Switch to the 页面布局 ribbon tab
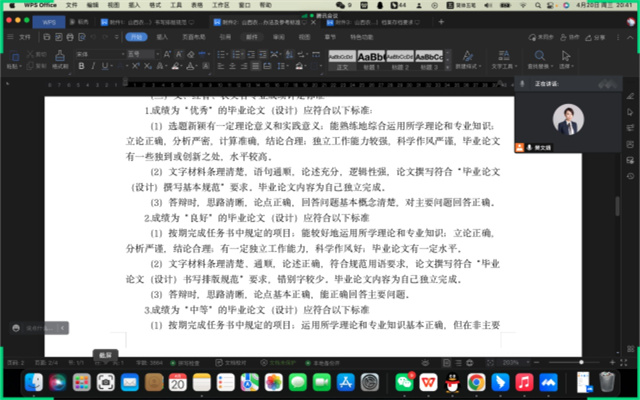Screen dimensions: 640x400 coord(193,37)
